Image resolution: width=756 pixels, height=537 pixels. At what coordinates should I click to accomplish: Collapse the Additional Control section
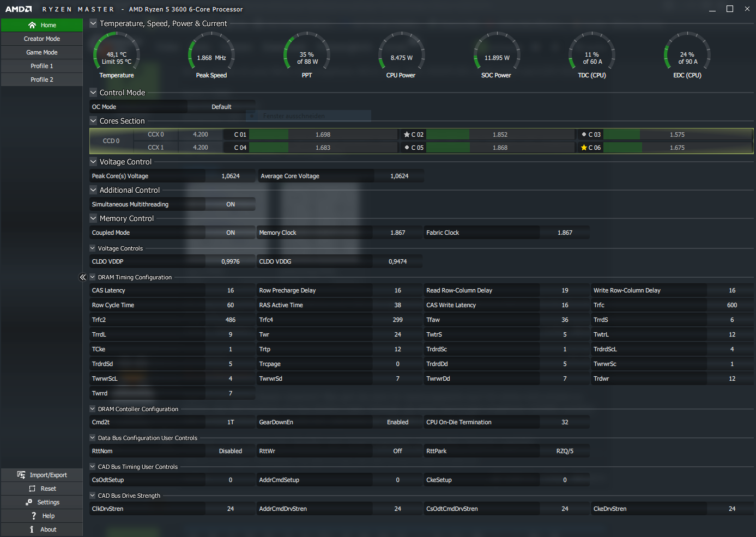pos(93,190)
